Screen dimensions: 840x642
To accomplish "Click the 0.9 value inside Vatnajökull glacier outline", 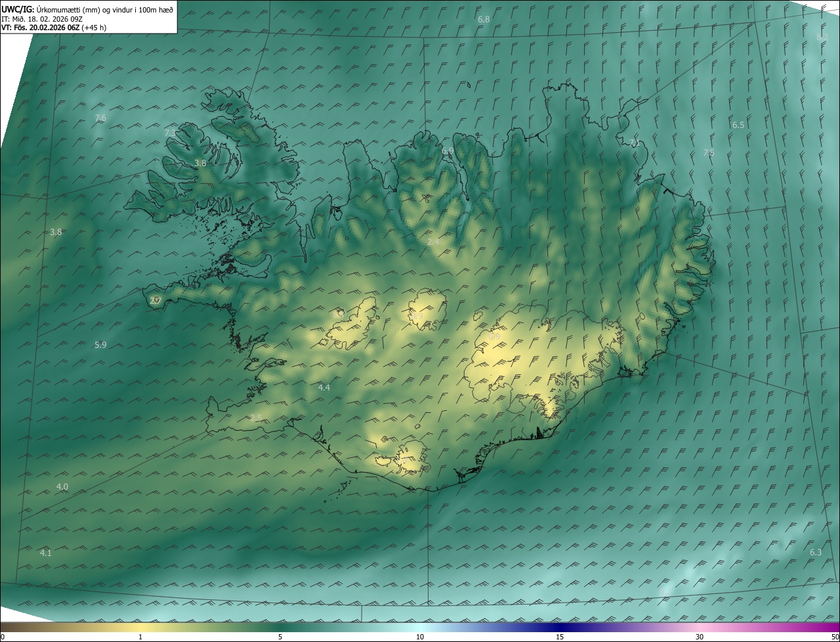I will coord(494,337).
